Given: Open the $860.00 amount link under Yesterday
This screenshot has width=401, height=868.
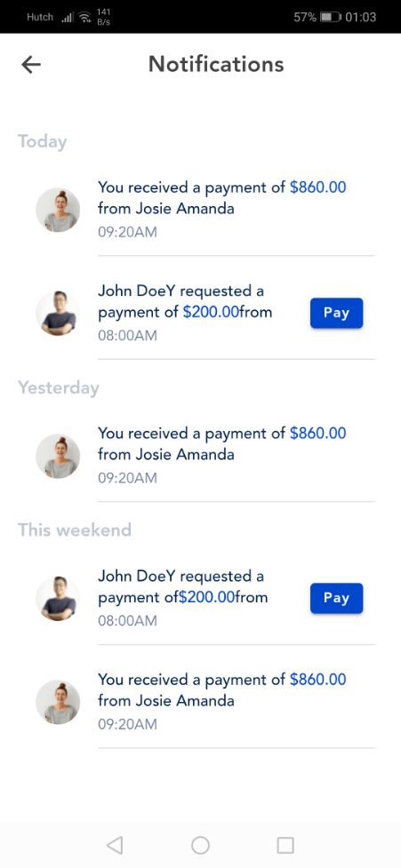Looking at the screenshot, I should click(x=318, y=433).
